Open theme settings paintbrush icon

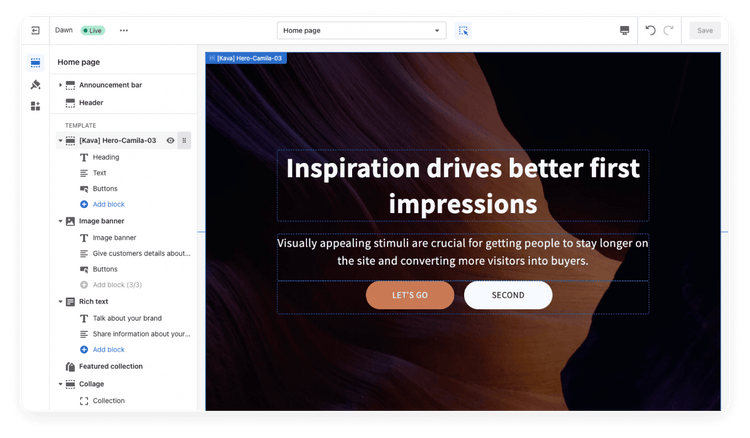36,84
